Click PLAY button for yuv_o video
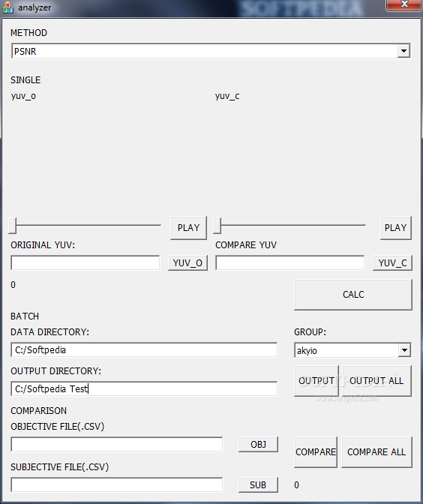The height and width of the screenshot is (504, 423). point(188,228)
